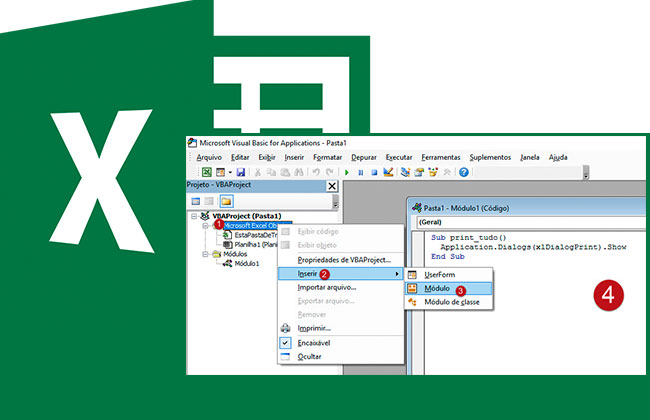Choose Módulo in Inserir submenu

point(449,288)
